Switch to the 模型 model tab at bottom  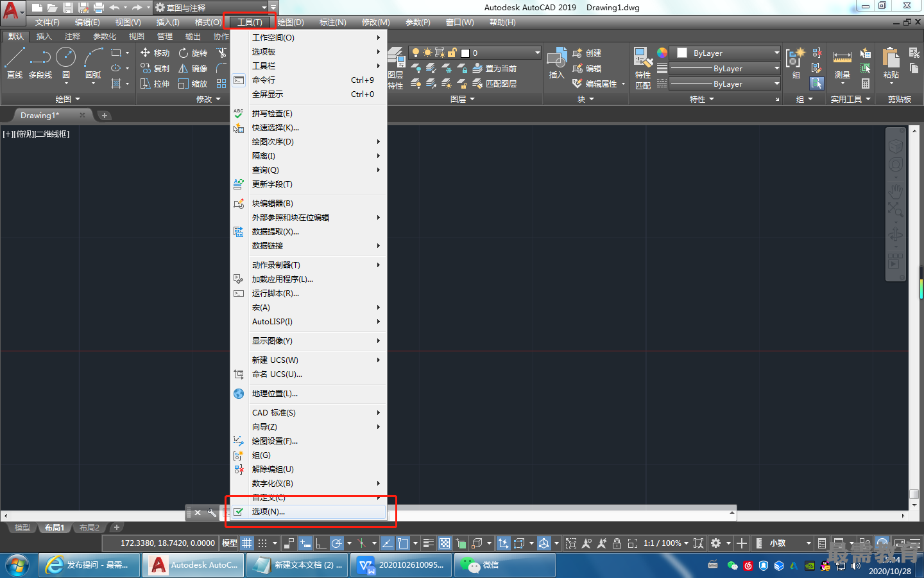coord(22,528)
